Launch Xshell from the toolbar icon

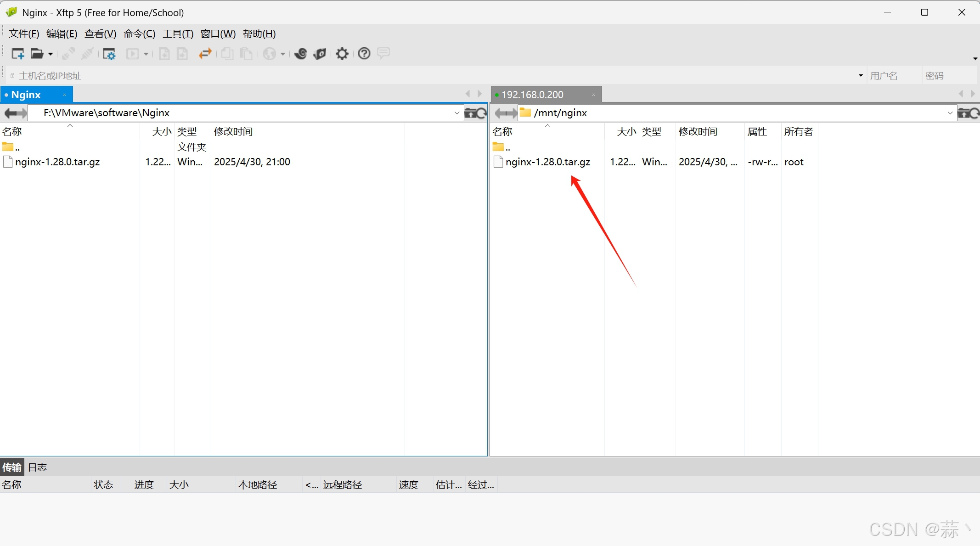[301, 54]
